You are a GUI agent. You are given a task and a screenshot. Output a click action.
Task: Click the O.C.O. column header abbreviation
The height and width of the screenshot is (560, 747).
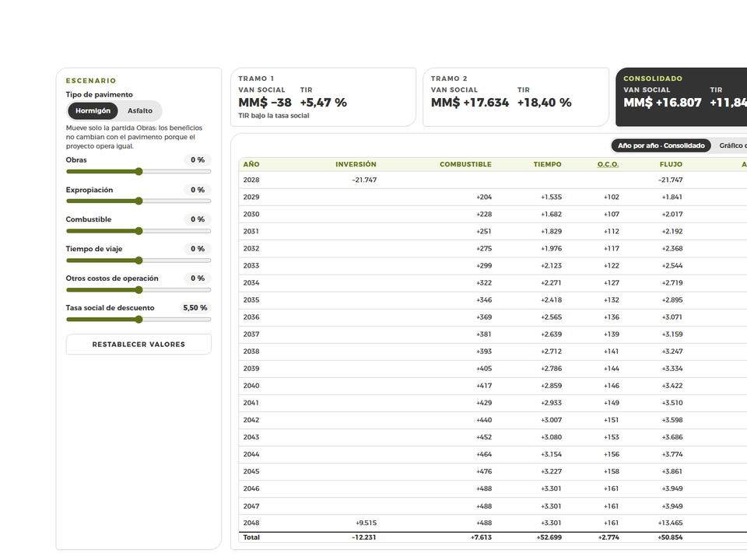tap(608, 164)
